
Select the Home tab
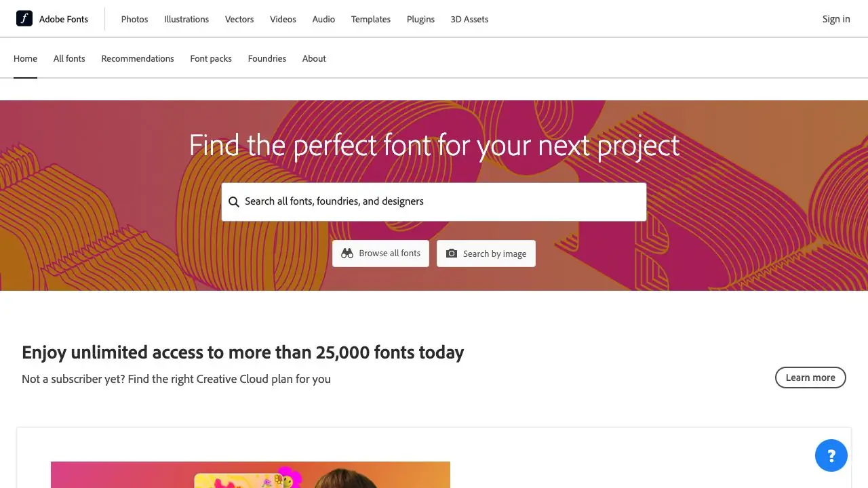25,58
